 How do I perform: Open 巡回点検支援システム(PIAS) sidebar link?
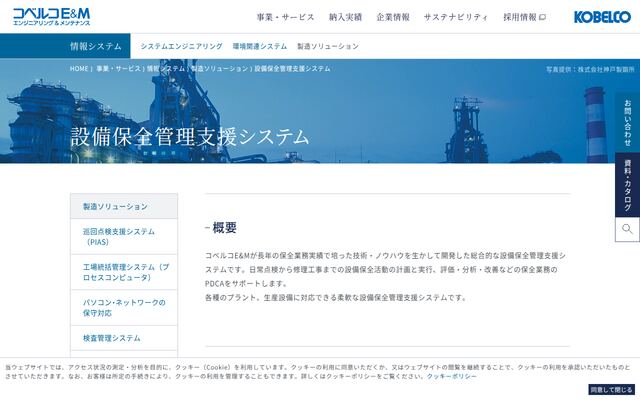pos(124,237)
